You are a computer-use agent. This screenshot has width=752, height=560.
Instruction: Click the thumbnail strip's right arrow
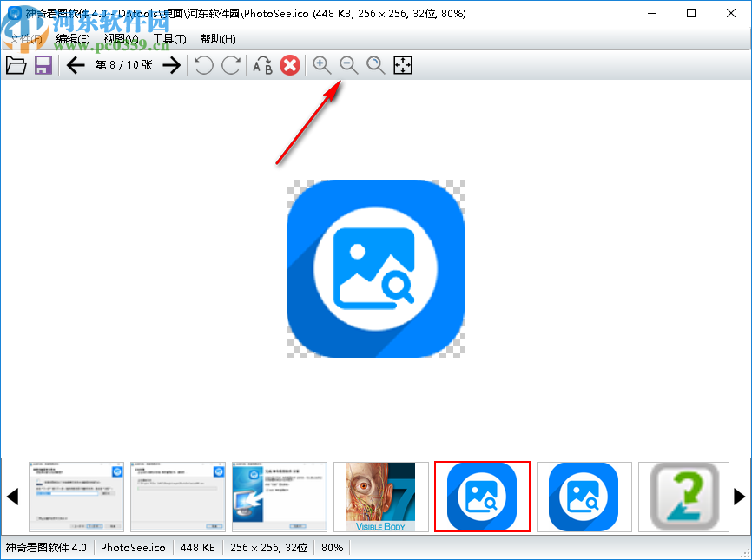[740, 497]
